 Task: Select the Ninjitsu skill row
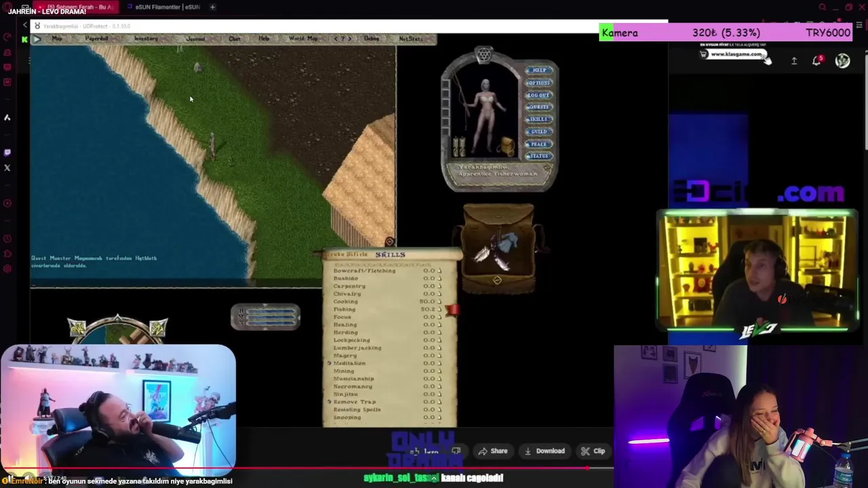[x=387, y=394]
